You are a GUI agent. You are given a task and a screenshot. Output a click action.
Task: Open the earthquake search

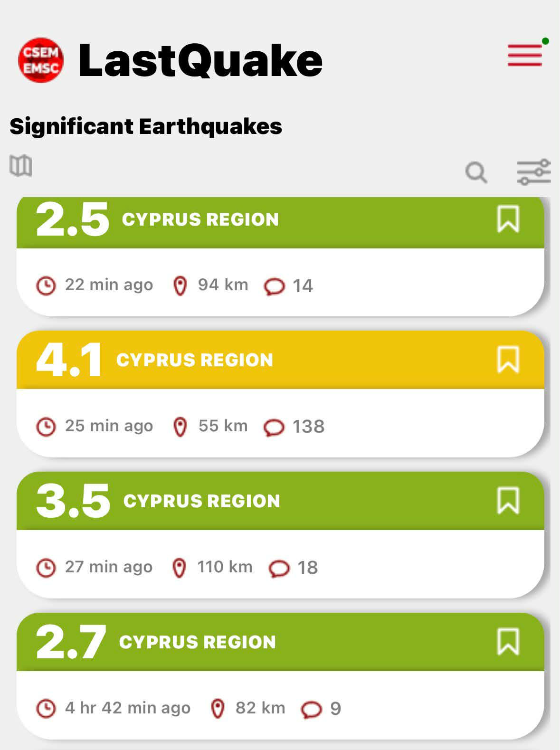pos(476,172)
